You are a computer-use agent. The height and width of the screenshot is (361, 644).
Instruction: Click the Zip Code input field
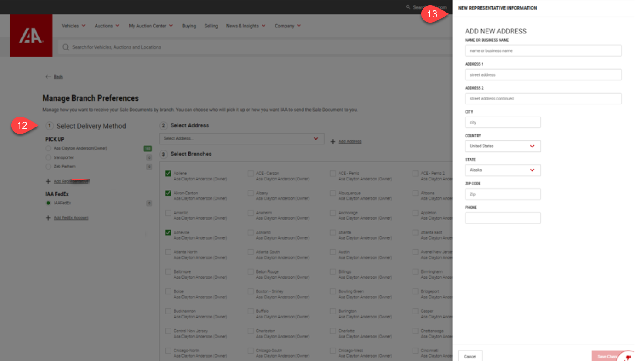(503, 194)
